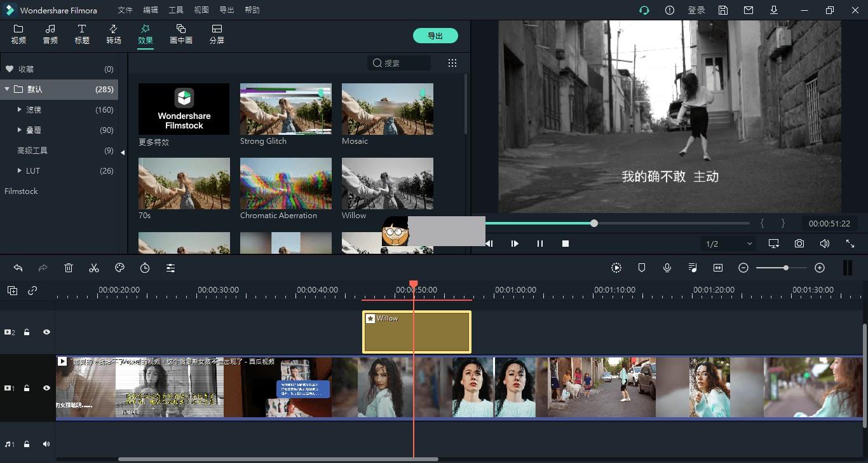Toggle the grid view icon beside search
This screenshot has width=868, height=463.
pyautogui.click(x=452, y=63)
